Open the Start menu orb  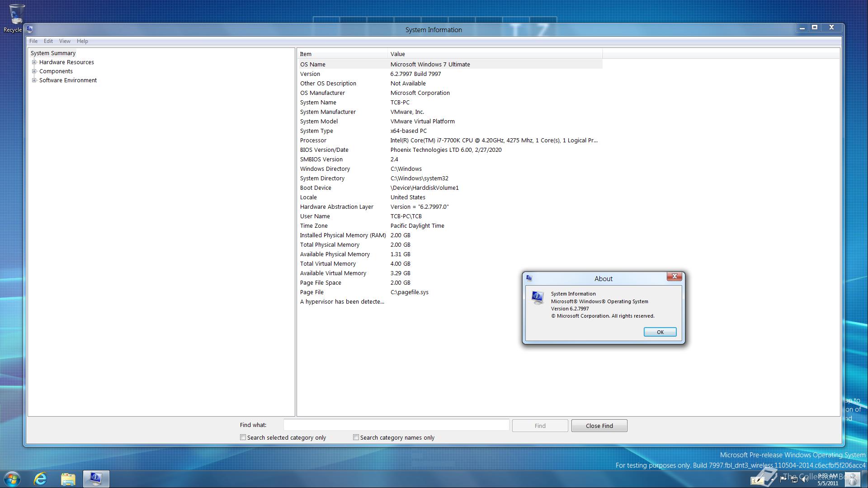[12, 479]
